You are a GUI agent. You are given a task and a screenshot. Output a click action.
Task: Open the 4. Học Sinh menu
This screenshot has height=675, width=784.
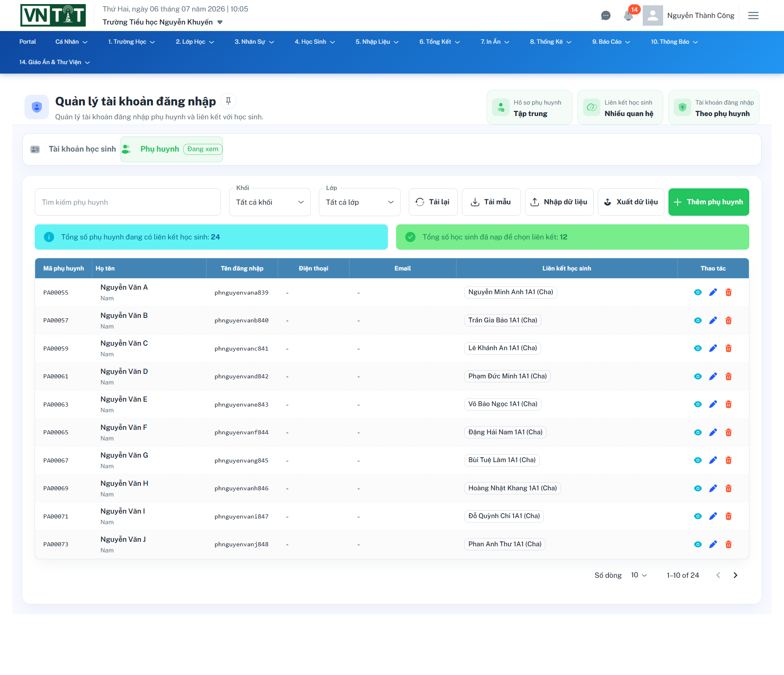coord(315,42)
